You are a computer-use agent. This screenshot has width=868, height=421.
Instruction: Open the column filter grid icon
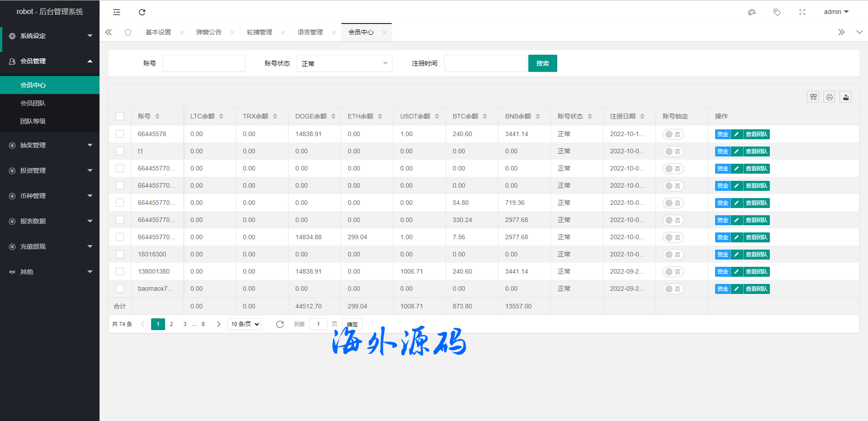[813, 97]
